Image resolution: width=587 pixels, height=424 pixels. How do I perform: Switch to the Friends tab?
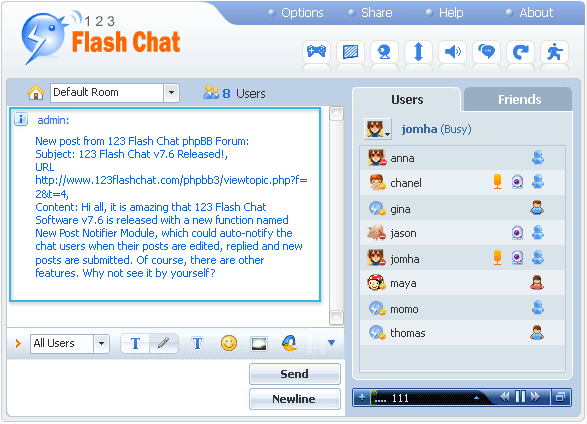519,100
